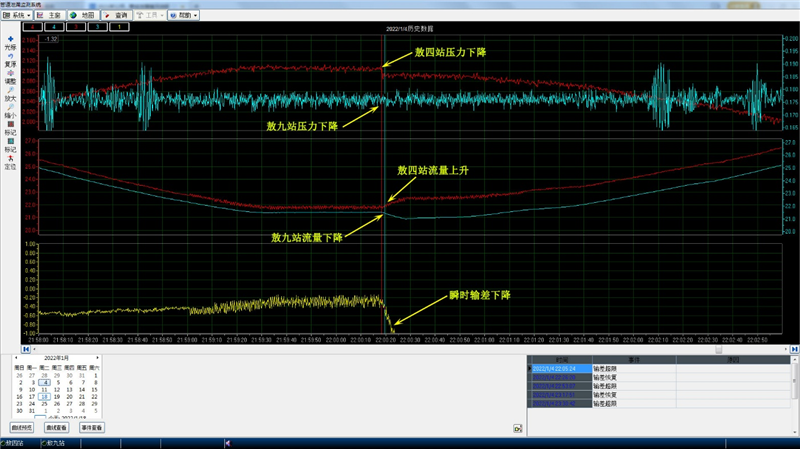This screenshot has width=800, height=449.
Task: Open the 地图 map view
Action: coord(83,16)
